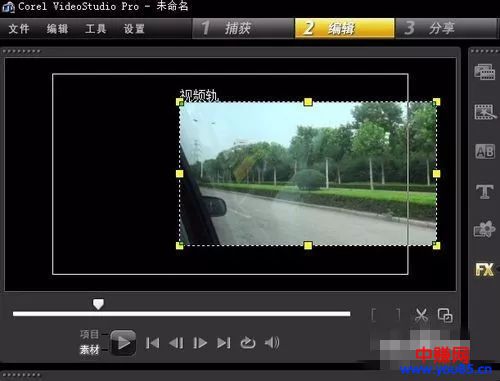The image size is (500, 381).
Task: Switch playback mode to 素材
Action: [x=89, y=349]
